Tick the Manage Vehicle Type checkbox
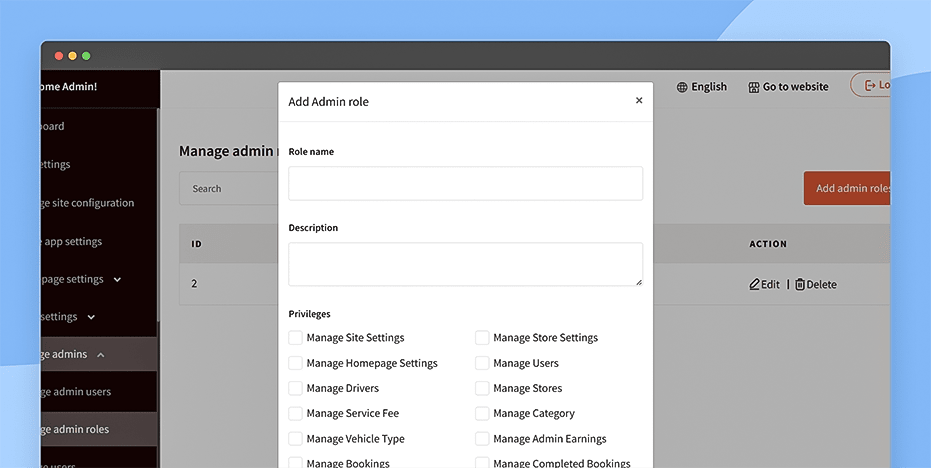This screenshot has height=468, width=931. point(296,439)
